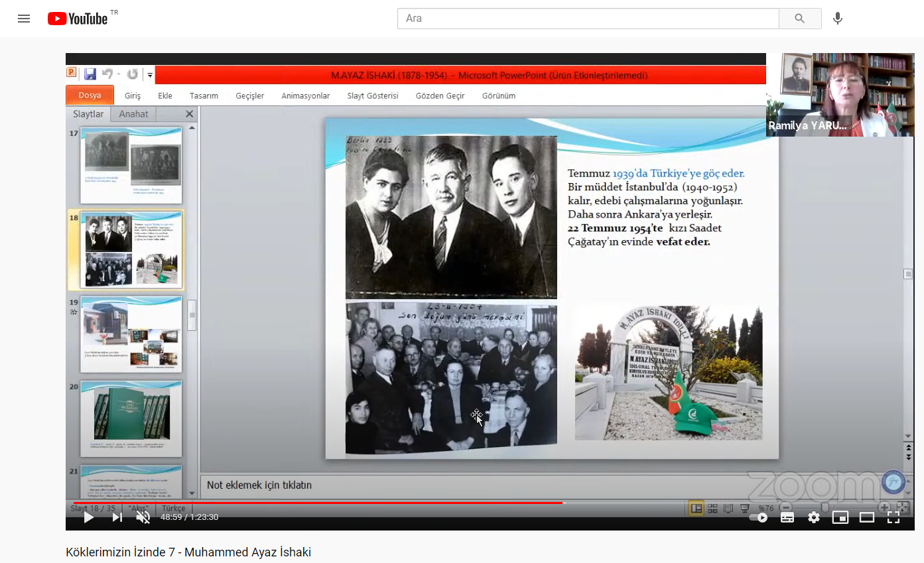Viewport: 924px width, 563px height.
Task: Click the video title Köklerimizin İzinde 7
Action: click(188, 552)
